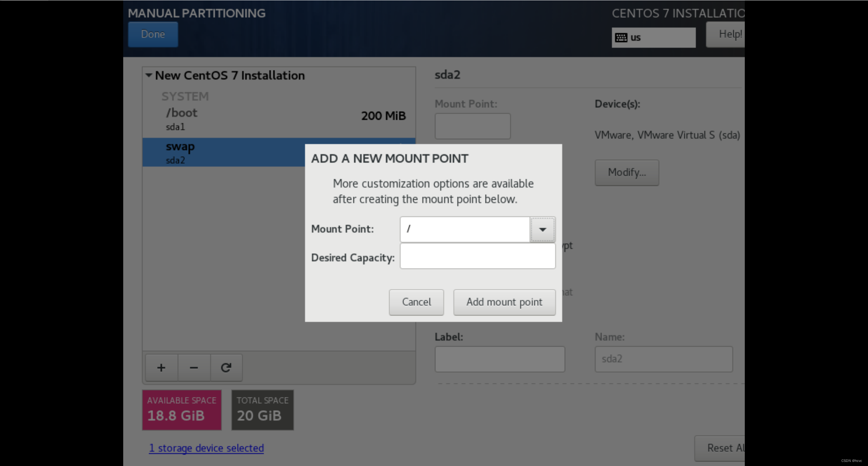Click the plus icon to add partition
The image size is (868, 466).
(161, 368)
